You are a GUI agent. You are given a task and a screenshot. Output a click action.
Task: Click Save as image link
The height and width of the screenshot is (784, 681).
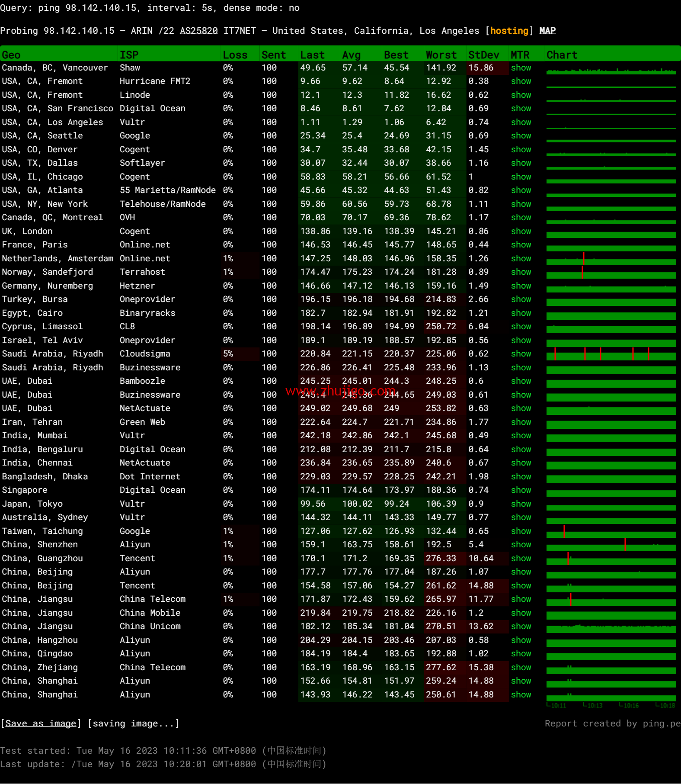pyautogui.click(x=41, y=723)
